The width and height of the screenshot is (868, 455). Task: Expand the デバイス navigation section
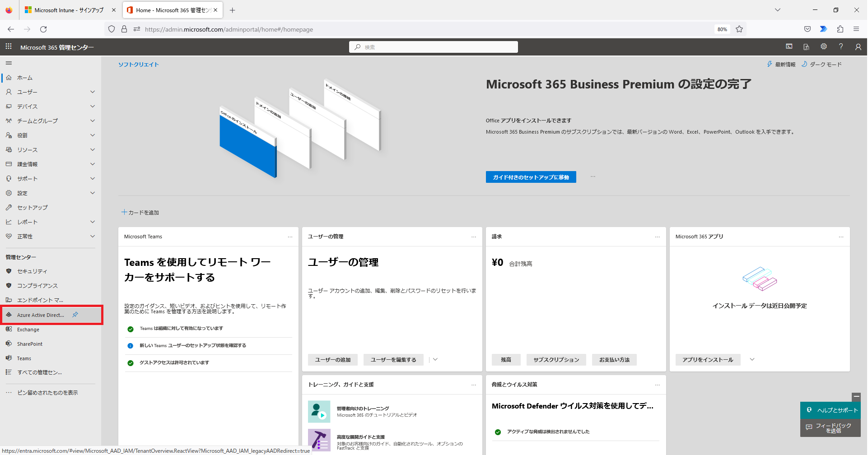(x=93, y=107)
